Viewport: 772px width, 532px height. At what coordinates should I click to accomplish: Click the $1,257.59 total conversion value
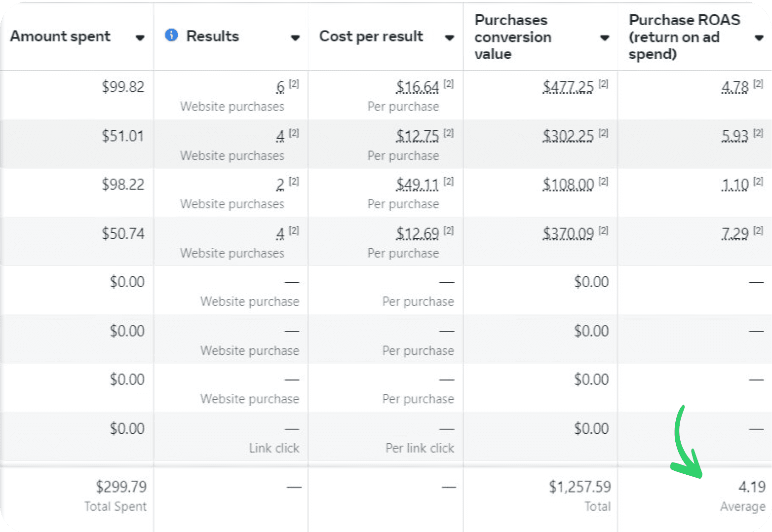point(580,487)
